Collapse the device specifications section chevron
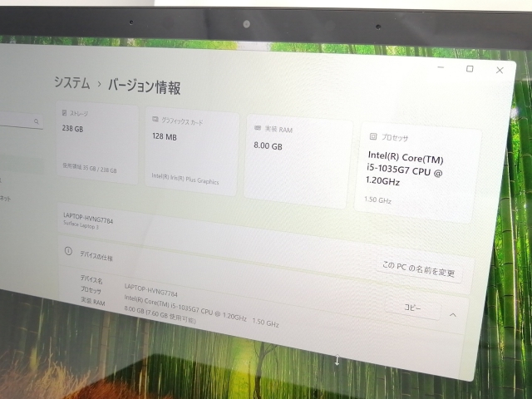 pos(452,315)
